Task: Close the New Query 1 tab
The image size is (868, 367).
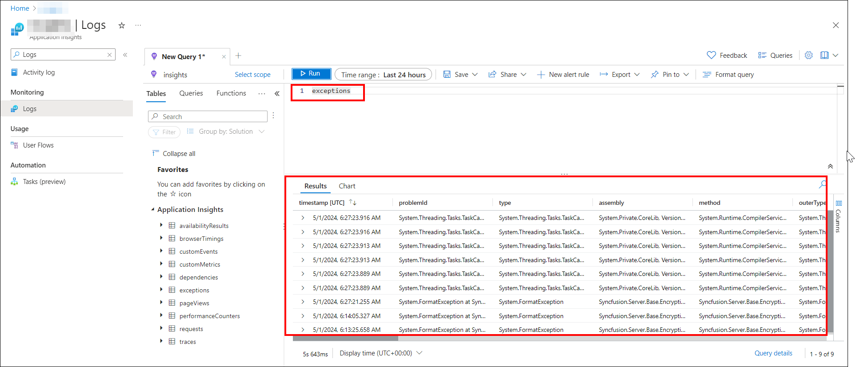Action: 224,56
